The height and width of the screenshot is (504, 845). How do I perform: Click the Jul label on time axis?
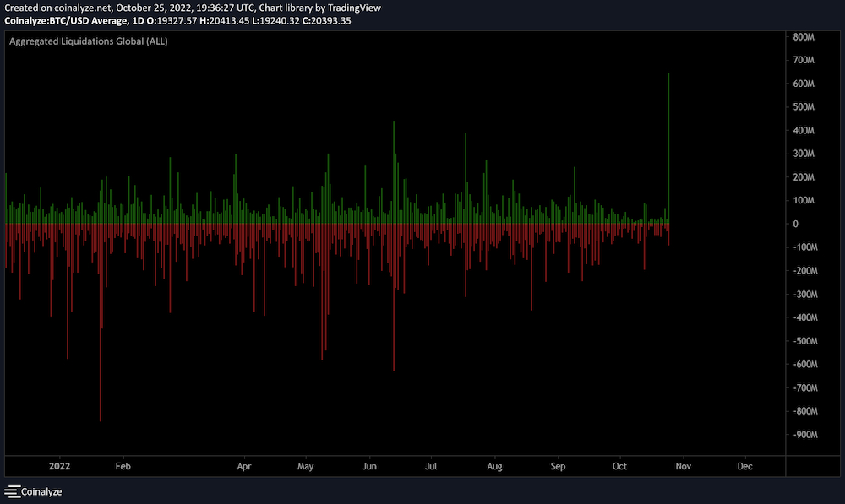[x=431, y=466]
